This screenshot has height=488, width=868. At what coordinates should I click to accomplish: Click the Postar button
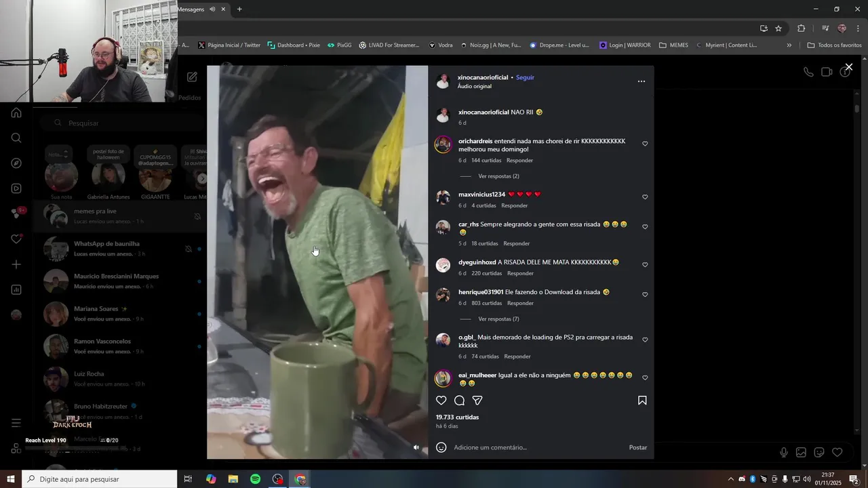[x=638, y=447]
